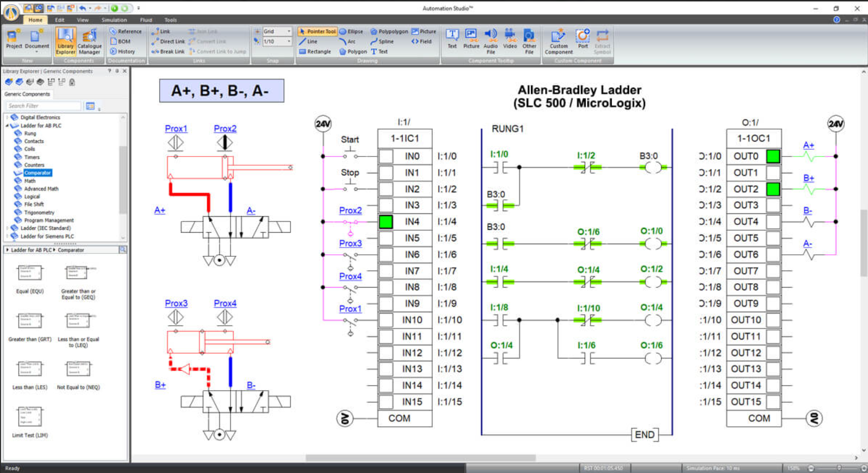The image size is (868, 473).
Task: Click the Custom Component icon
Action: pyautogui.click(x=559, y=41)
